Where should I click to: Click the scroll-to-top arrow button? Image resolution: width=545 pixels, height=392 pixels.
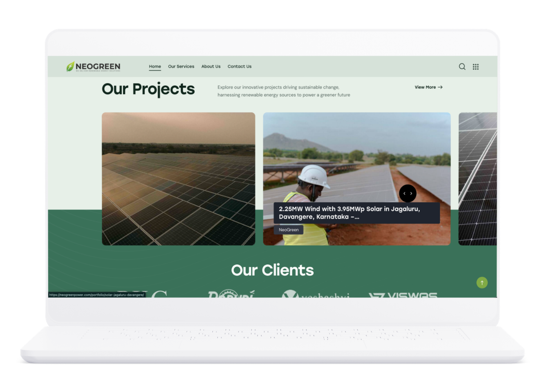482,283
